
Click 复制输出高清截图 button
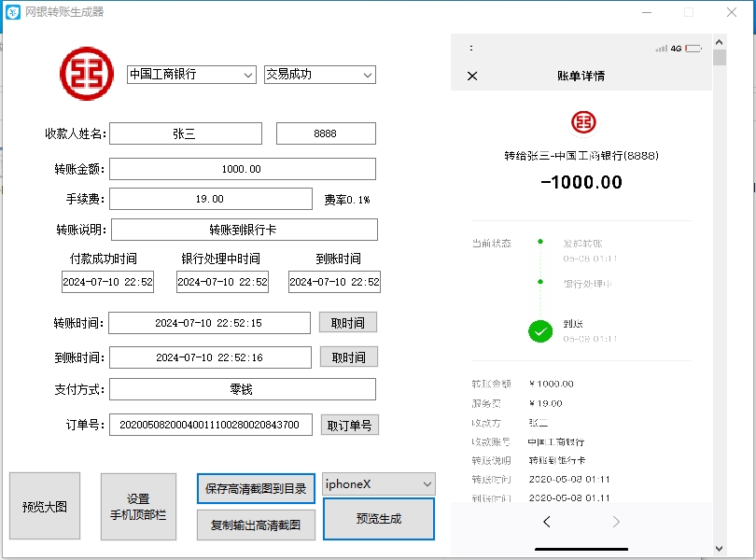[x=256, y=524]
